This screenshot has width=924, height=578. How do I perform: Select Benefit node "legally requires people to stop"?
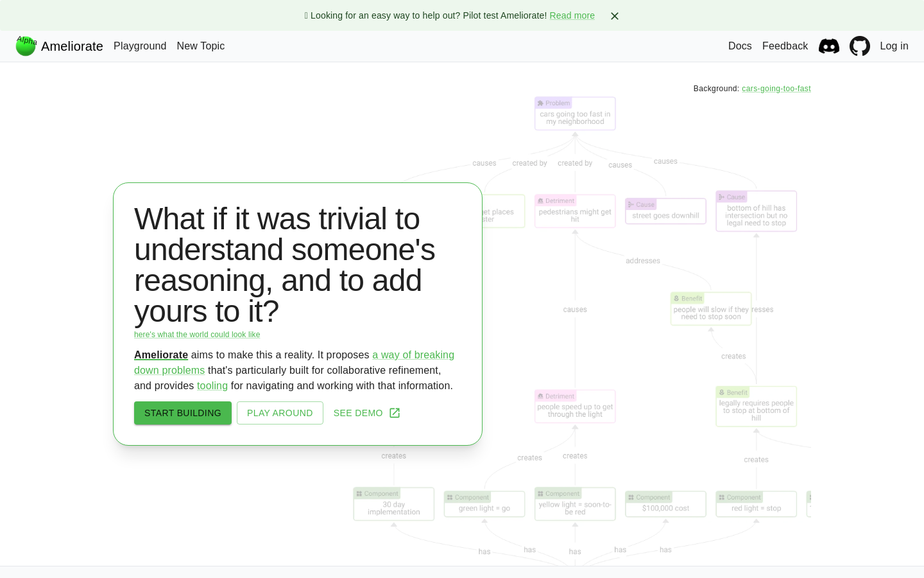pos(756,407)
